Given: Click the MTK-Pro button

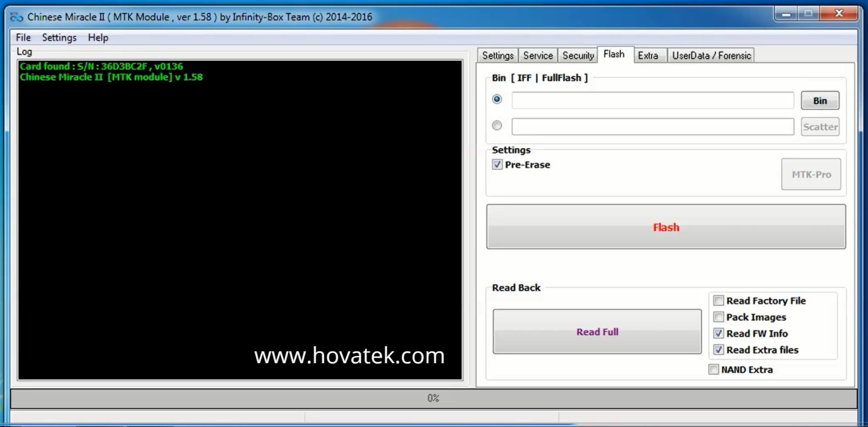Looking at the screenshot, I should click(x=811, y=174).
